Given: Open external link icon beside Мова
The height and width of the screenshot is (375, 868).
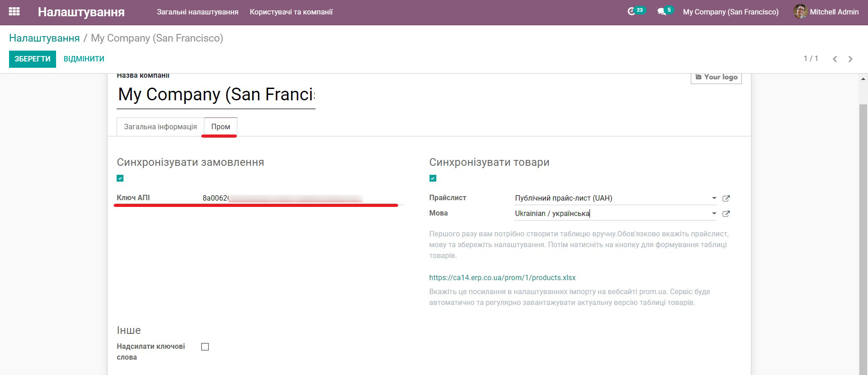Looking at the screenshot, I should pos(726,214).
